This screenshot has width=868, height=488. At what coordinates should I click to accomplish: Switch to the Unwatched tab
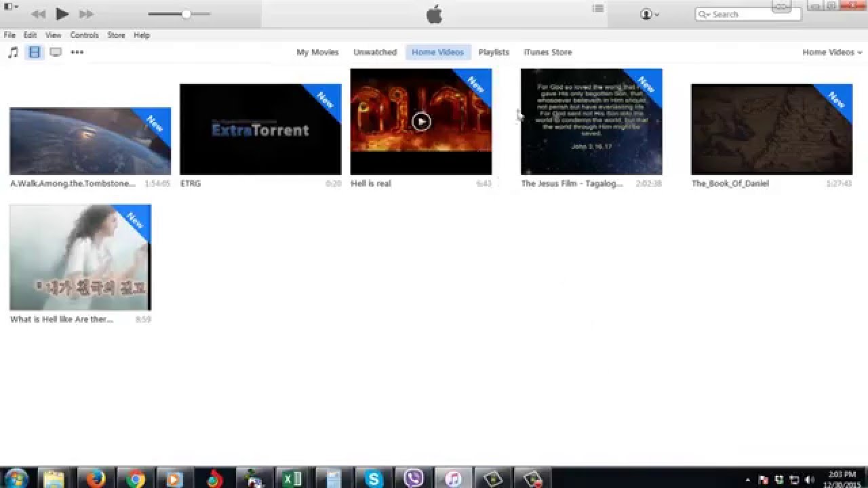point(375,52)
